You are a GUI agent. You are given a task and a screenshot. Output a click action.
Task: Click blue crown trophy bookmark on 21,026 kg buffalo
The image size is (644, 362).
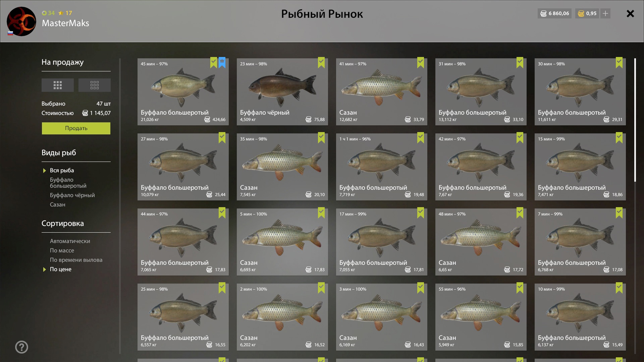(x=222, y=63)
